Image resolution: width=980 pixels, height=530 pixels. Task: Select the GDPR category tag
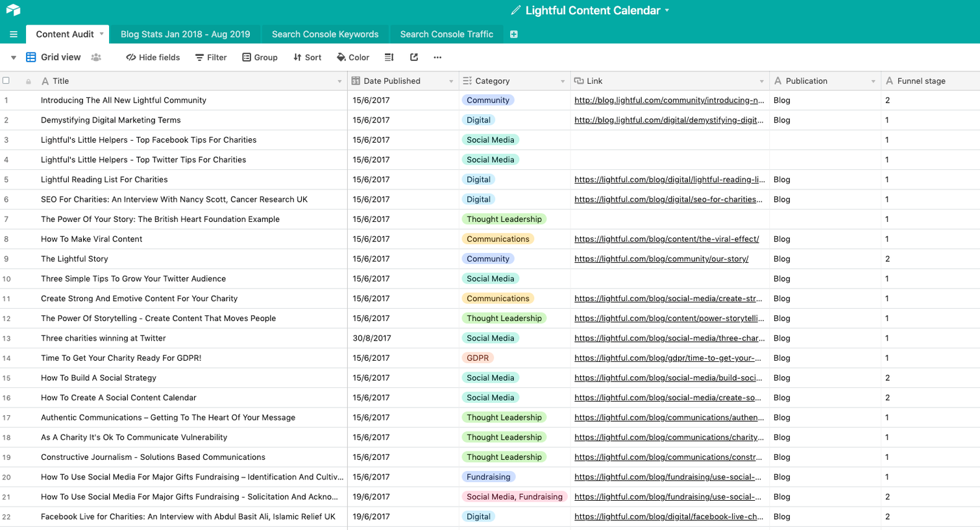pos(478,358)
